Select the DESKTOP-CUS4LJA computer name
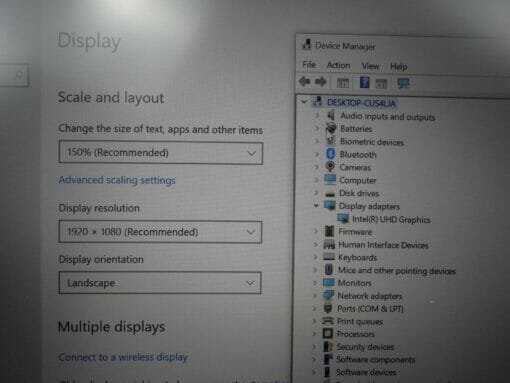The image size is (510, 383). point(361,103)
